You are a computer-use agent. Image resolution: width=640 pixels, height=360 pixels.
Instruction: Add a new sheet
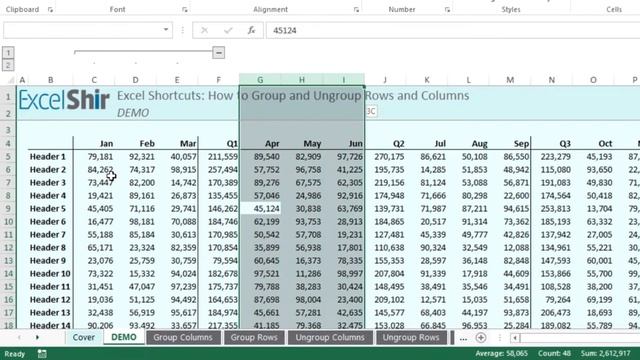click(481, 338)
